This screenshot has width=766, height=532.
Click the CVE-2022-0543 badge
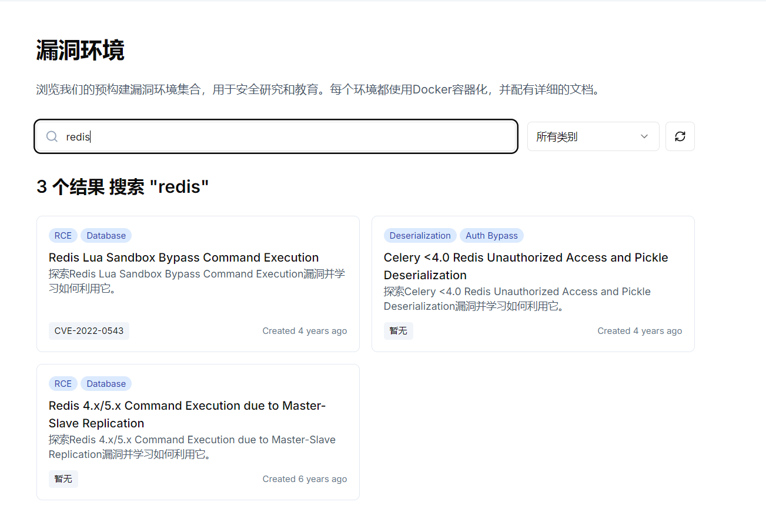coord(89,331)
